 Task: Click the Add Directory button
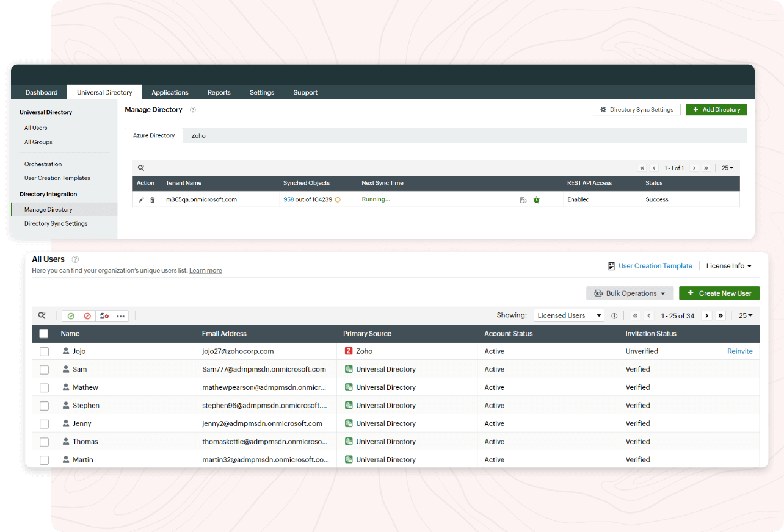[716, 110]
